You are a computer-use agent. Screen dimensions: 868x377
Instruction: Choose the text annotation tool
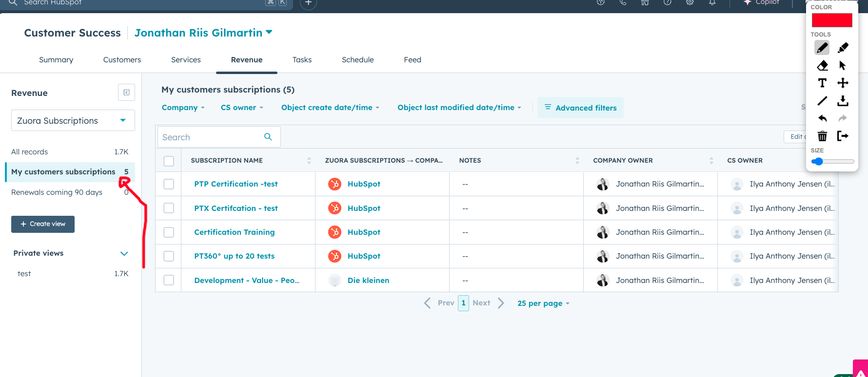822,83
